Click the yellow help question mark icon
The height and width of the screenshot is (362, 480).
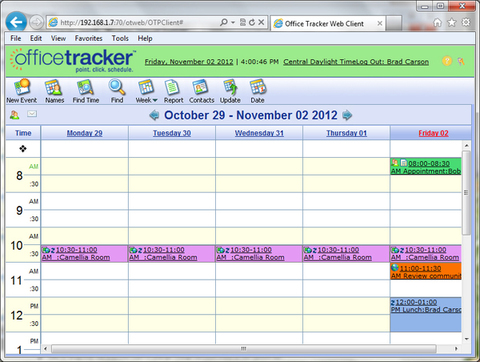pyautogui.click(x=447, y=61)
